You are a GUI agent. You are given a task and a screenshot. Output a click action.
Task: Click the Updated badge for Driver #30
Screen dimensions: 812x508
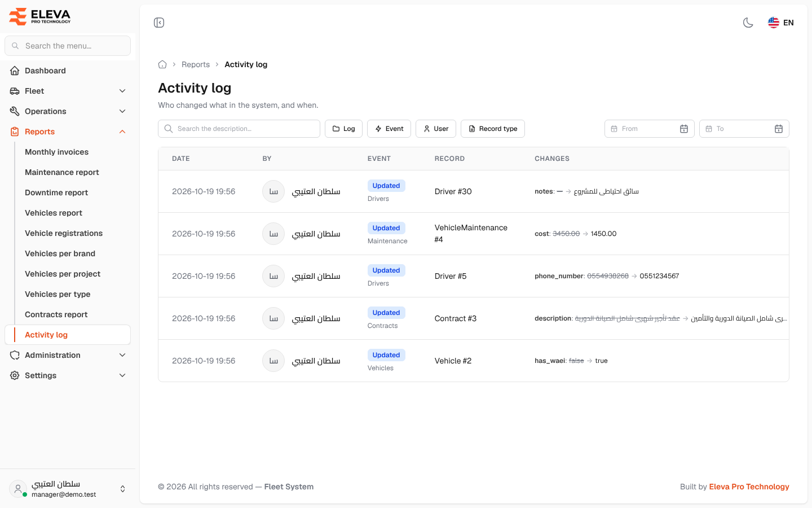pyautogui.click(x=386, y=186)
